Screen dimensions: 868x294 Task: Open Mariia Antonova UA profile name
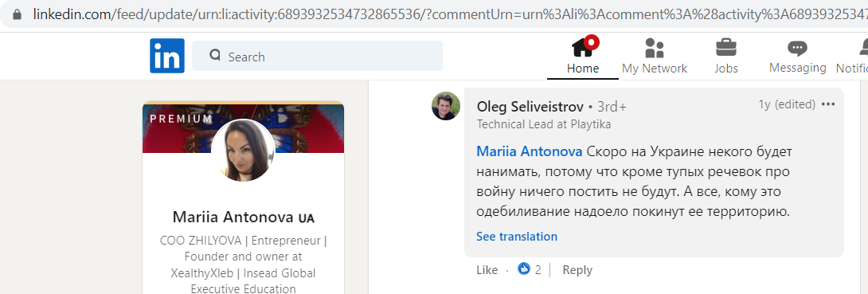coord(243,217)
